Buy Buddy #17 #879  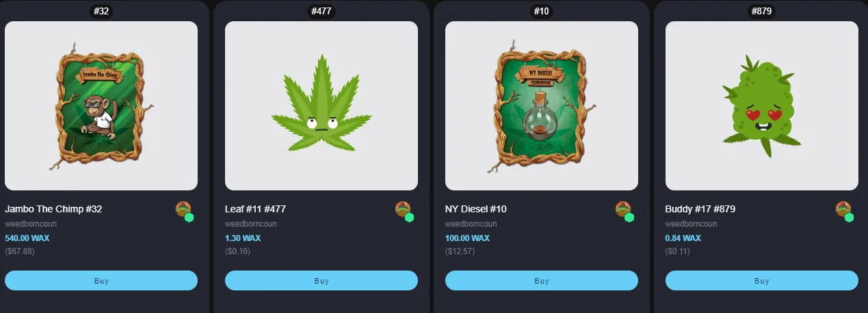pyautogui.click(x=762, y=281)
